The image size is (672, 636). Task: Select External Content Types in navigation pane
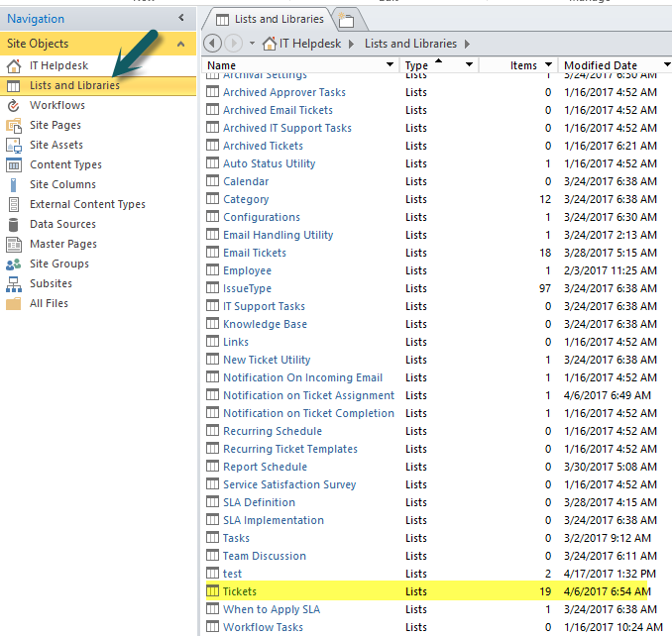(x=87, y=204)
